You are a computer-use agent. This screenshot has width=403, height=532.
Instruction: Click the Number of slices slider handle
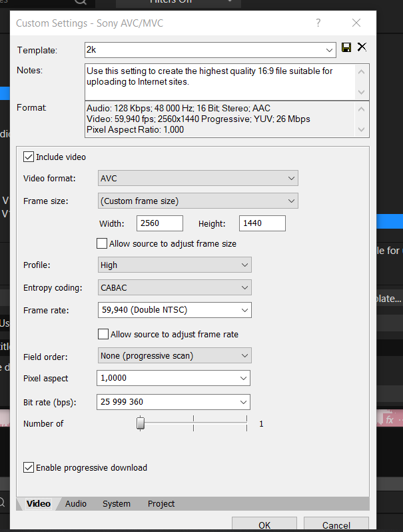coord(141,423)
